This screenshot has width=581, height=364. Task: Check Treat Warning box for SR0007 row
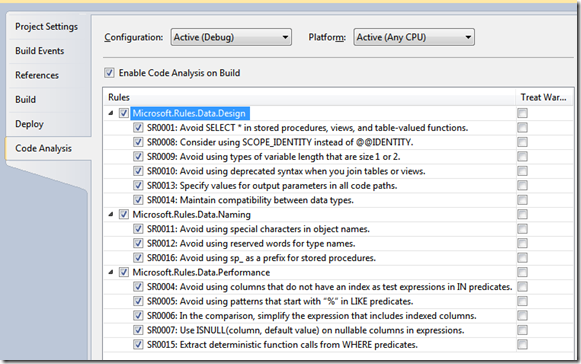tap(522, 330)
